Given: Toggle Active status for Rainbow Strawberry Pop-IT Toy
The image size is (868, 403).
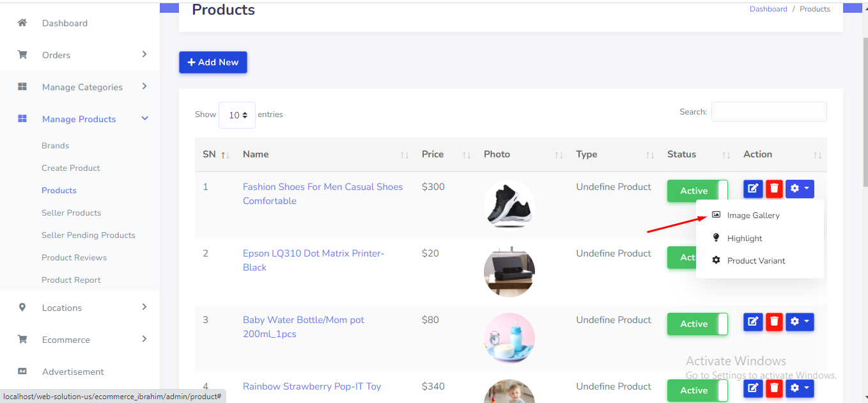Looking at the screenshot, I should tap(697, 390).
